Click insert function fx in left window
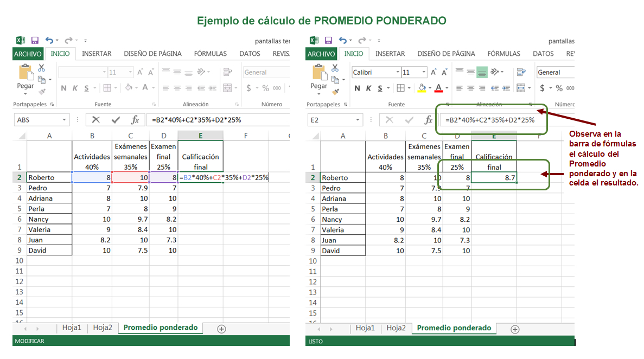 coord(135,119)
